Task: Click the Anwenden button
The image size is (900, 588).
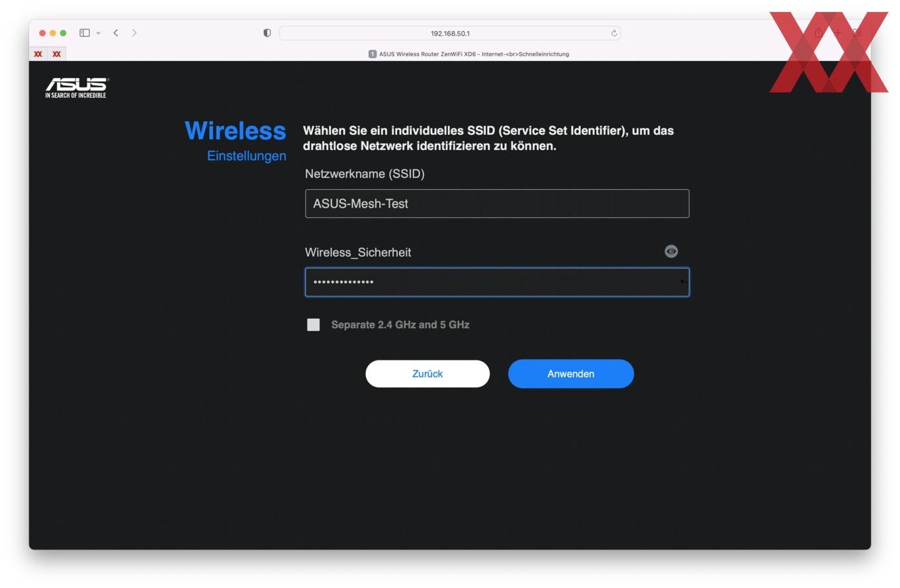Action: click(570, 374)
